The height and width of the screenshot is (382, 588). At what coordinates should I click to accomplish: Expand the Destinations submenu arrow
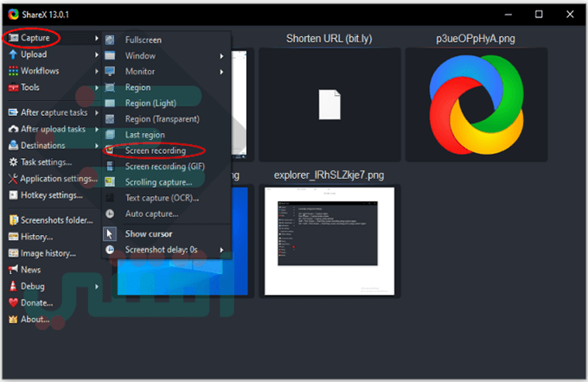click(96, 145)
